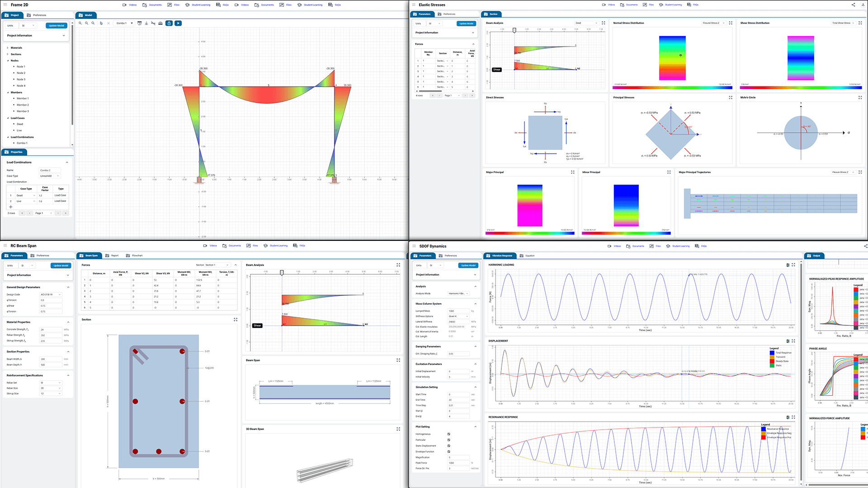
Task: Maximize the RC Beam Section panel
Action: pos(236,319)
